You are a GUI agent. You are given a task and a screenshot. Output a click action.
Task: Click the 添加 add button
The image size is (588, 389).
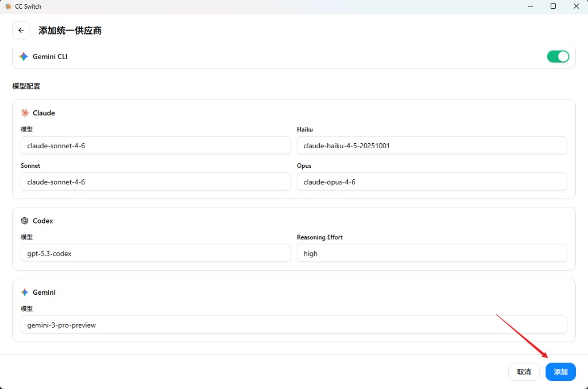click(x=560, y=372)
